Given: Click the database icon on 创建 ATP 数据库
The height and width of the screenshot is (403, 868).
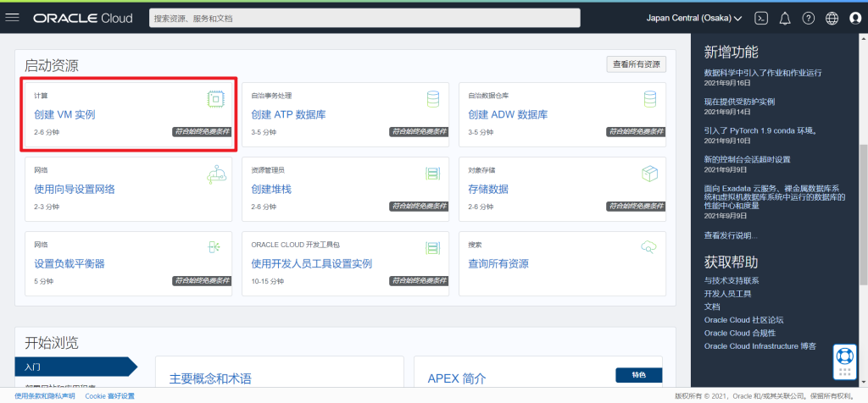Looking at the screenshot, I should point(433,99).
